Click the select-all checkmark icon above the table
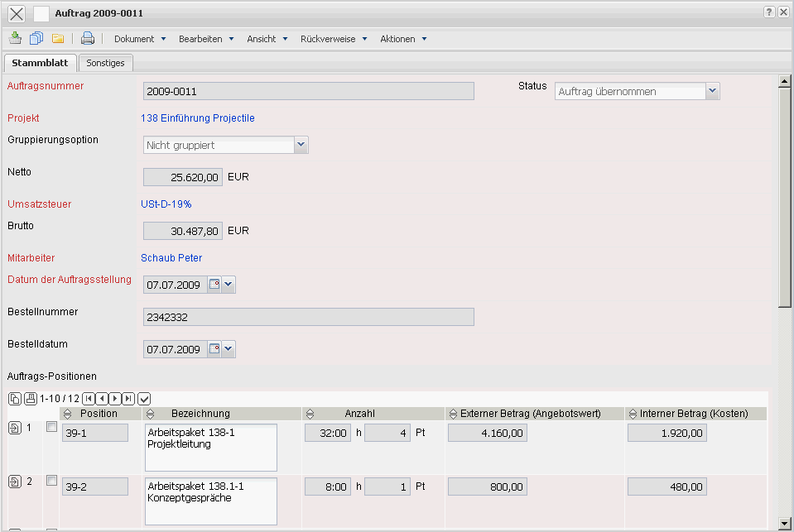The width and height of the screenshot is (794, 532). point(144,399)
